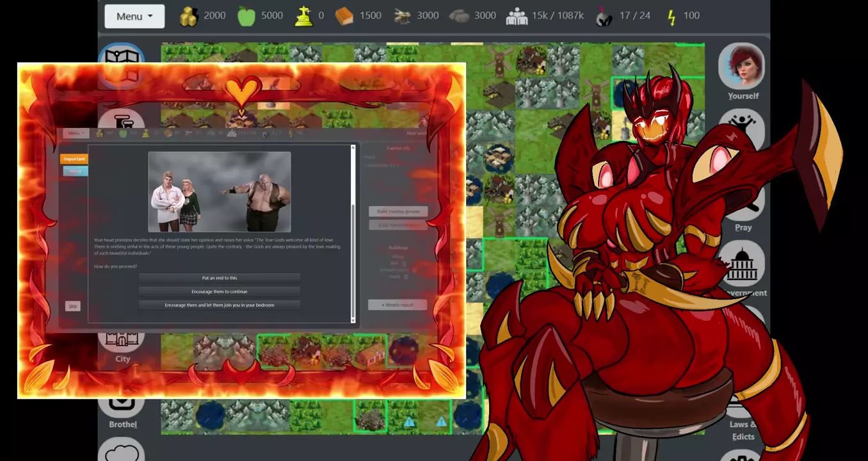Screen dimensions: 868x461
Task: Switch to the Important events tab
Action: (x=74, y=159)
